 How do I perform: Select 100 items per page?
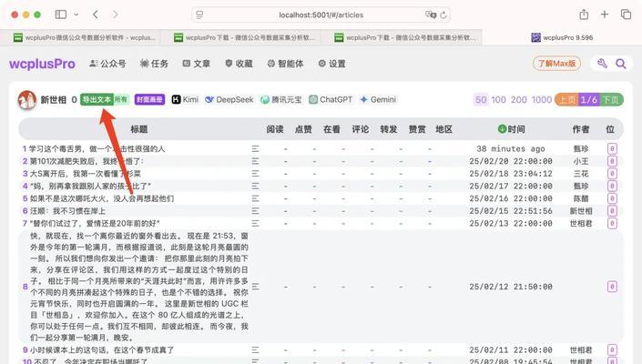[498, 100]
